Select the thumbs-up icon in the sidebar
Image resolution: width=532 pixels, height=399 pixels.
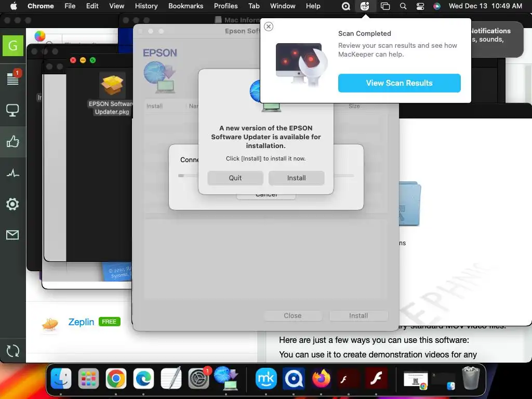tap(12, 141)
